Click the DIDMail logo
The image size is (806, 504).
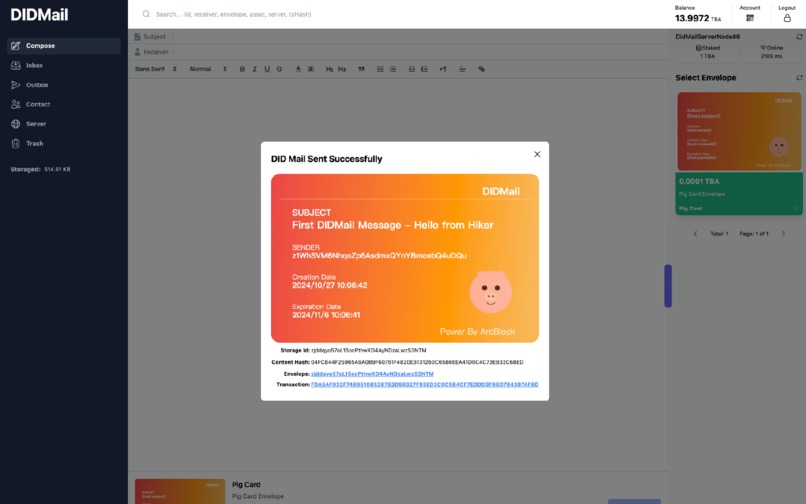[x=39, y=14]
